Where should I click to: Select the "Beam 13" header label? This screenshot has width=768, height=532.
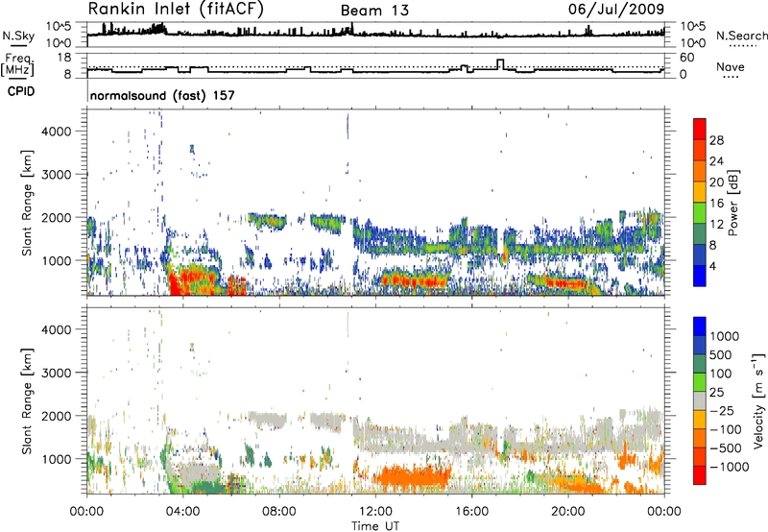pos(374,11)
